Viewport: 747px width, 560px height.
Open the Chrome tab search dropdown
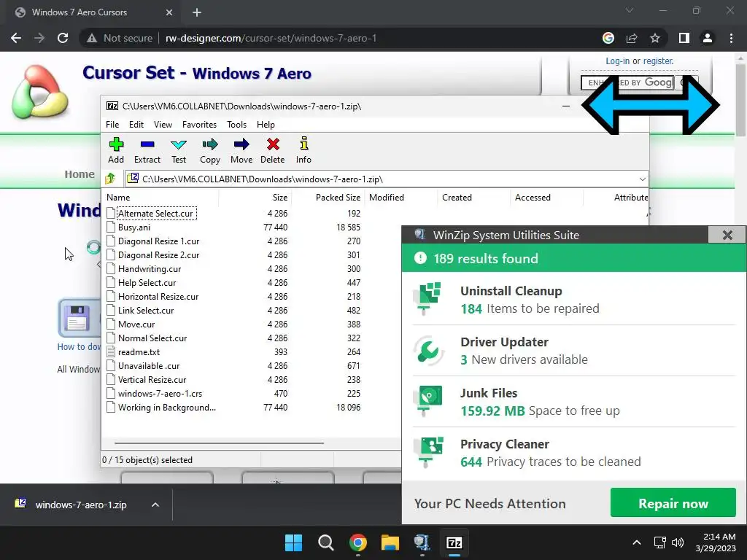click(x=630, y=10)
